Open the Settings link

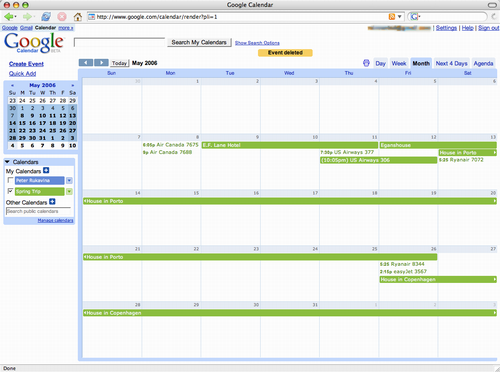[446, 28]
